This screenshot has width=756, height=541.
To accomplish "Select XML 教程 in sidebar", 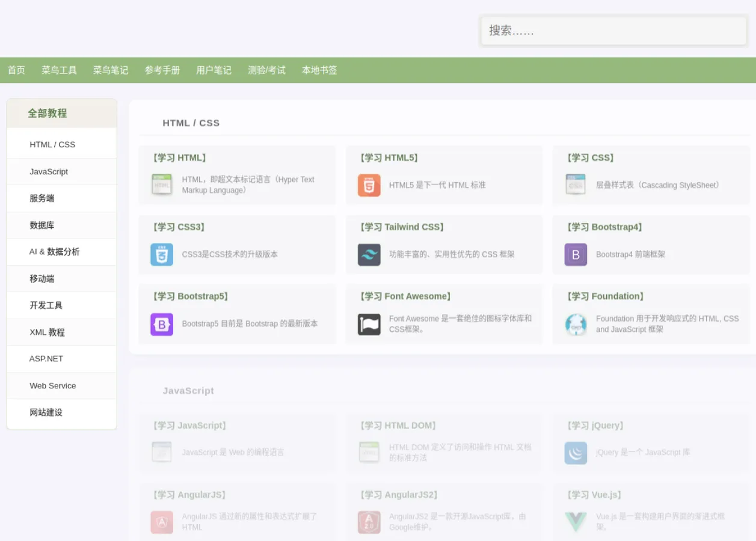I will pos(61,332).
